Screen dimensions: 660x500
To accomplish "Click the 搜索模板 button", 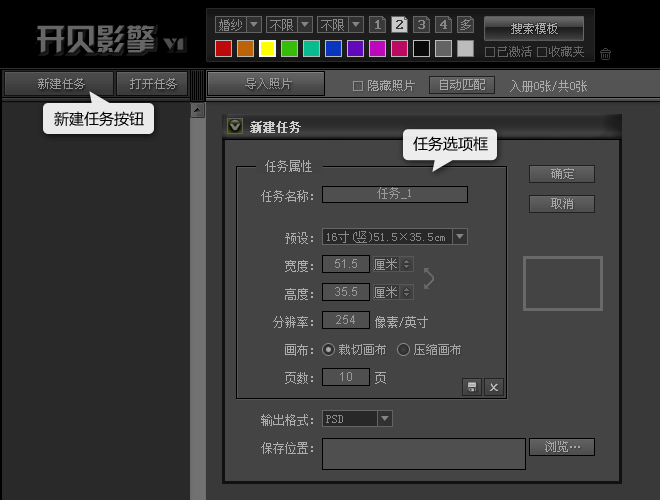I will tap(534, 28).
